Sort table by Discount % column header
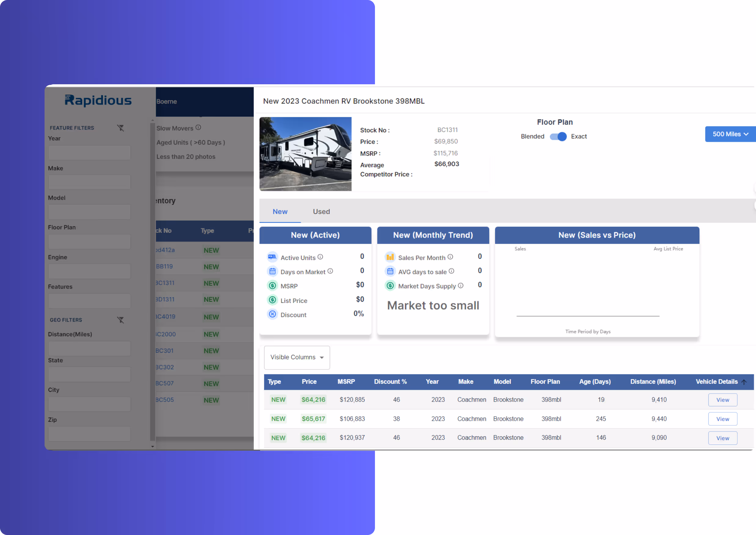Viewport: 756px width, 535px height. 390,381
